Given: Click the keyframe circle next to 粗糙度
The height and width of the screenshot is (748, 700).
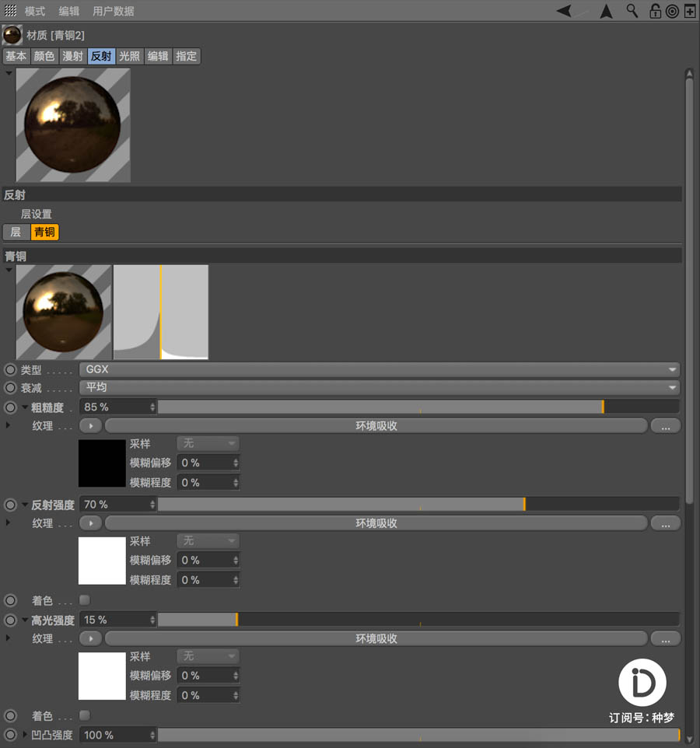Looking at the screenshot, I should 8,407.
